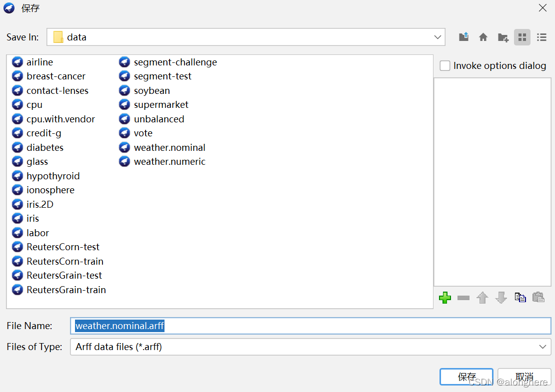Expand the Save In folder dropdown
This screenshot has height=392, width=555.
coord(438,37)
